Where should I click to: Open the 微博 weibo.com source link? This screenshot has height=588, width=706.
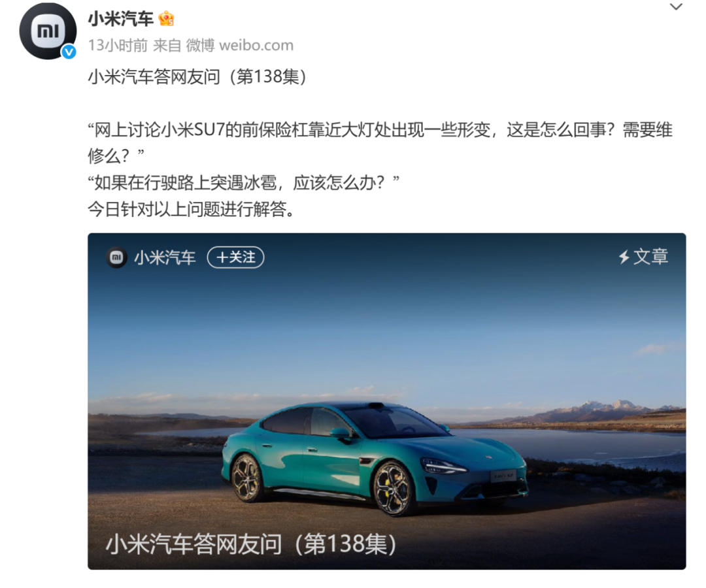click(239, 46)
